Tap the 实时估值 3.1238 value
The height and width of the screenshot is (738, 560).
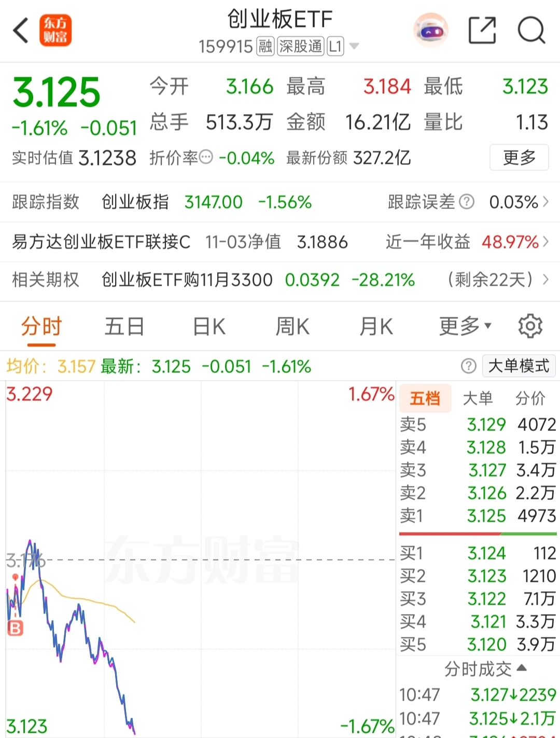[x=107, y=158]
